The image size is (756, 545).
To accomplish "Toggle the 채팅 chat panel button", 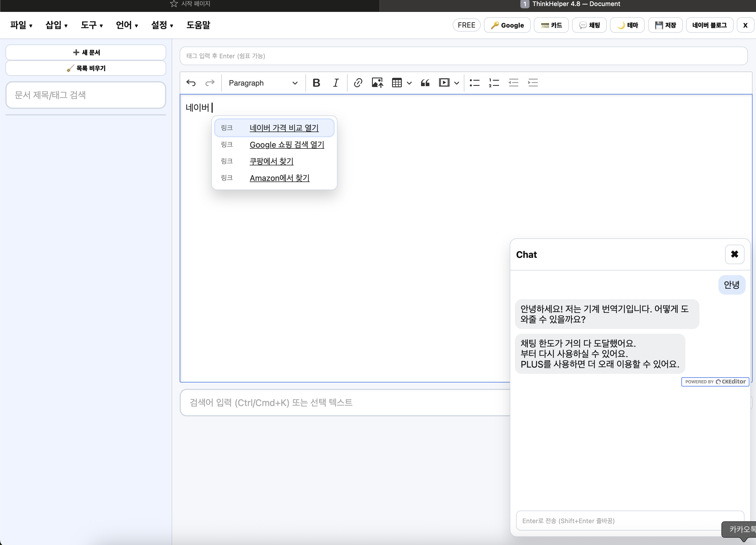I will click(x=589, y=25).
